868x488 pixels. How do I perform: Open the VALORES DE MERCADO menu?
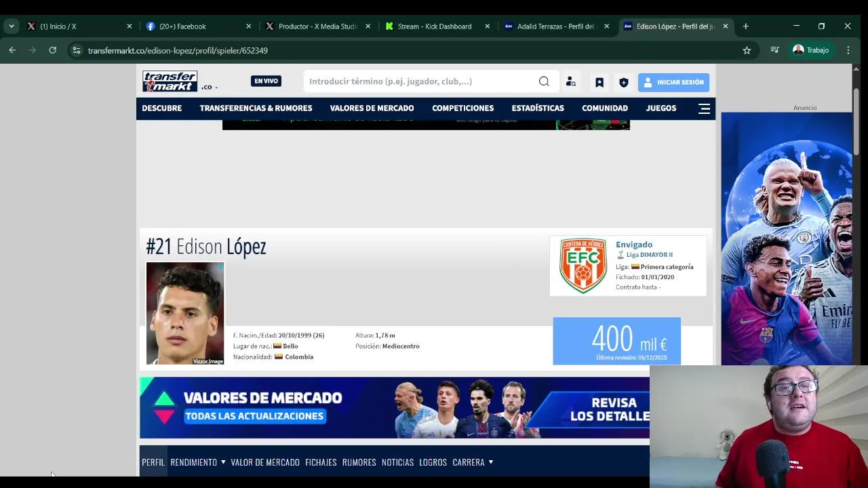coord(372,108)
